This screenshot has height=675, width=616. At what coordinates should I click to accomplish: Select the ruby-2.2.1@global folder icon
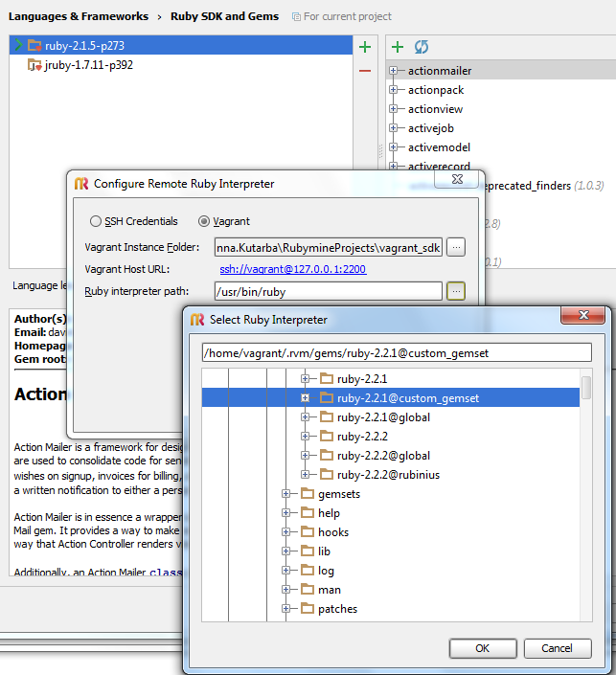click(327, 416)
